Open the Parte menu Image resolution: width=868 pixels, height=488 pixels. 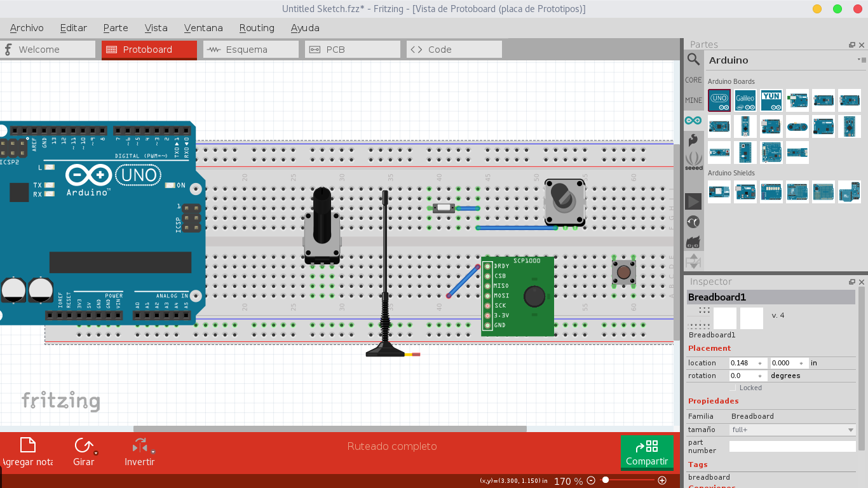coord(116,28)
